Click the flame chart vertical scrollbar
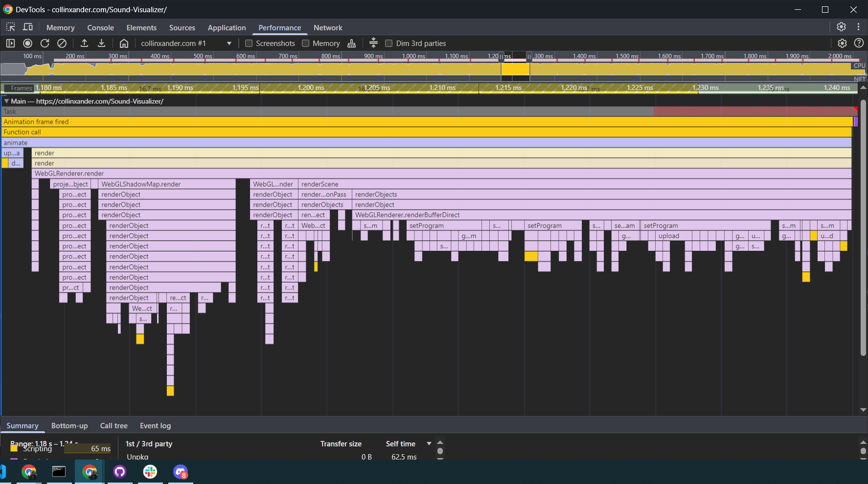This screenshot has height=484, width=868. (x=863, y=227)
